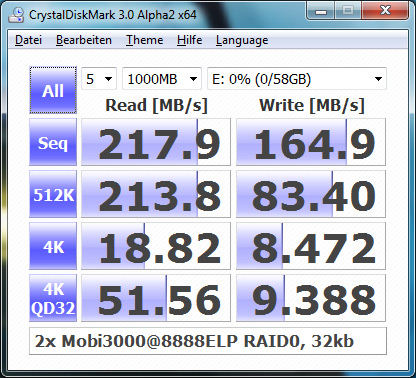Viewport: 416px width, 378px height.
Task: Click the comment field with Mobi3000 RAID0 text
Action: [x=208, y=341]
